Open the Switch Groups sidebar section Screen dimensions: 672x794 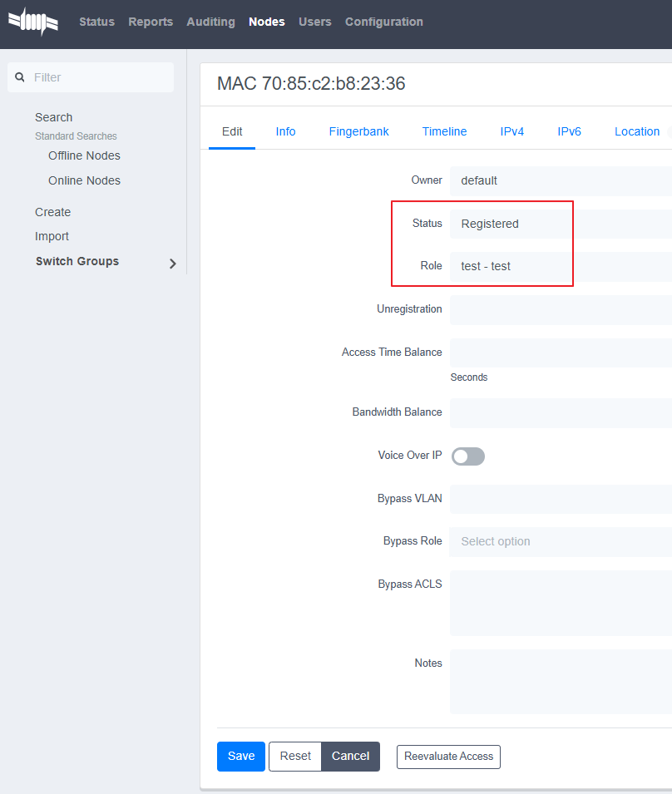77,261
